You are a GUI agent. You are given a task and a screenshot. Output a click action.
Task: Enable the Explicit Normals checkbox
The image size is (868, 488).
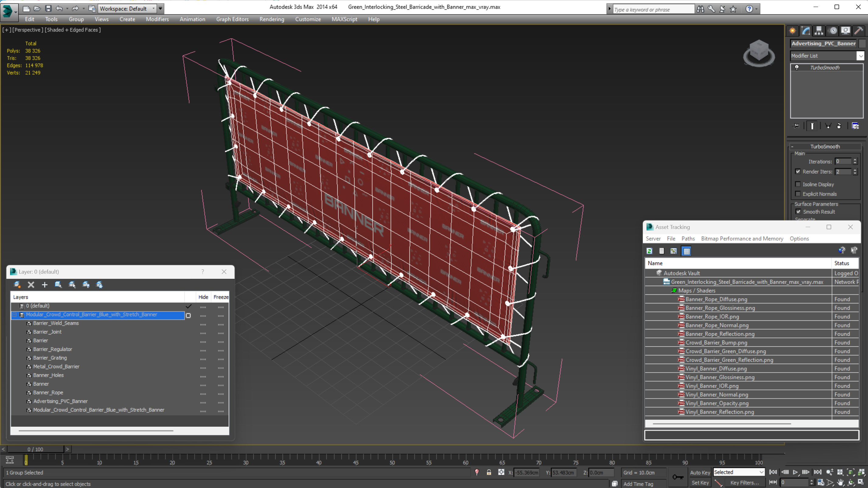point(798,194)
